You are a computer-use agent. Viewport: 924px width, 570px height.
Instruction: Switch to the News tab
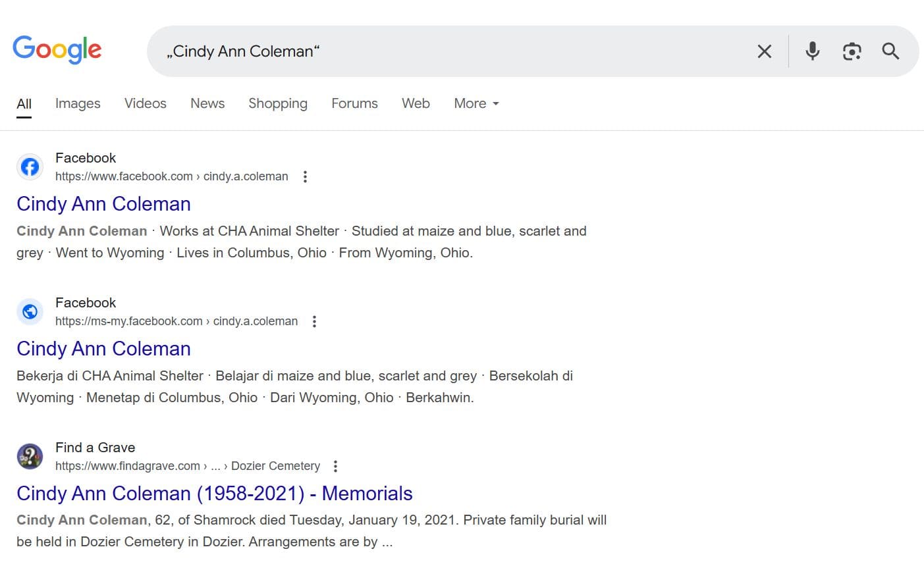pos(207,103)
